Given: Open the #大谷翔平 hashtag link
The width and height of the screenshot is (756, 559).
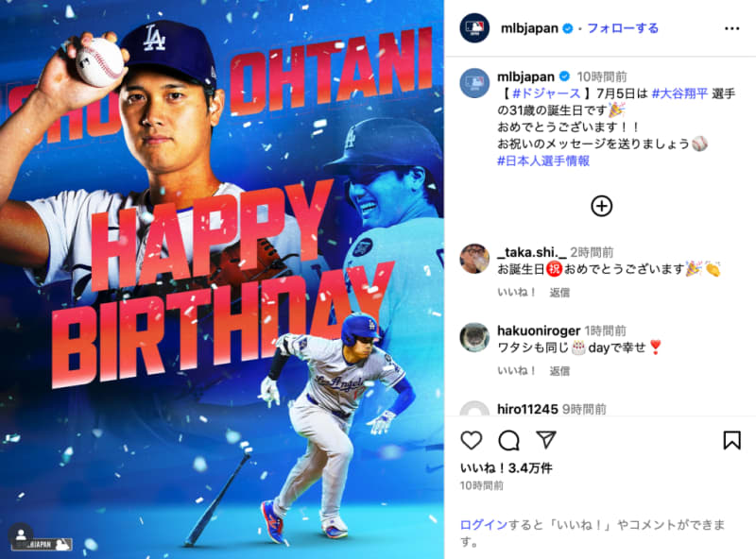Looking at the screenshot, I should (x=679, y=93).
